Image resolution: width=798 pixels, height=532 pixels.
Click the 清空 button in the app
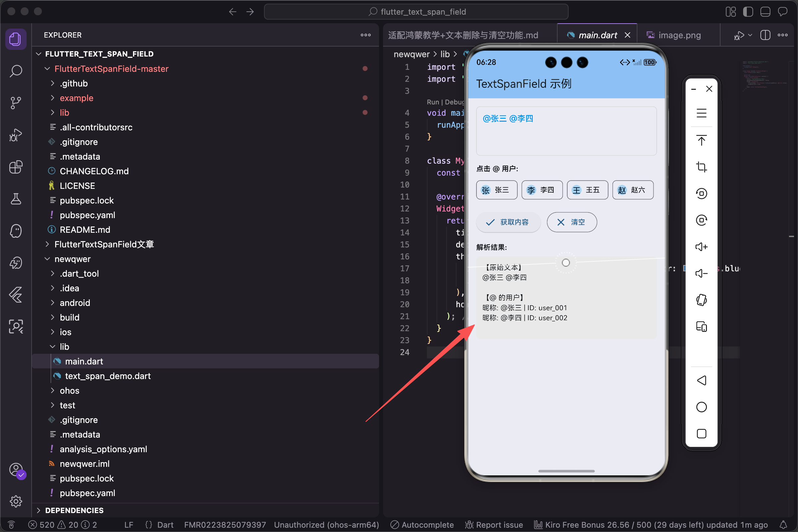(572, 222)
